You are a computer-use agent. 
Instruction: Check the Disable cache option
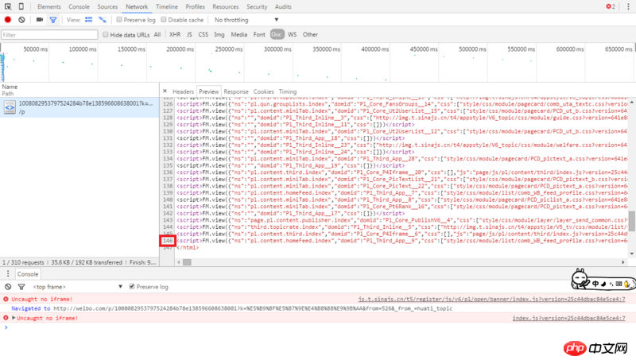162,19
